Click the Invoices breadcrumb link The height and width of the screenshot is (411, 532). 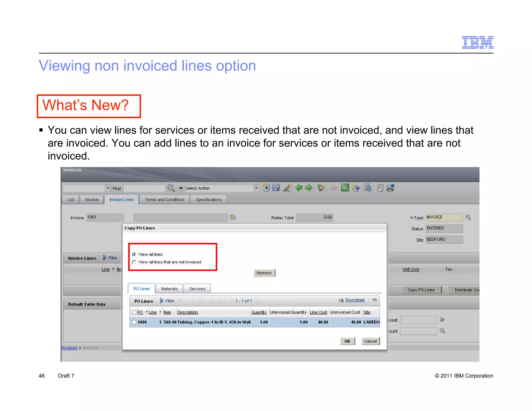click(69, 348)
